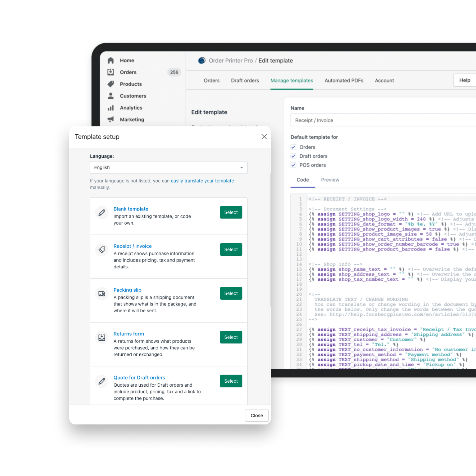
Task: Select the Returns form template
Action: coord(231,337)
